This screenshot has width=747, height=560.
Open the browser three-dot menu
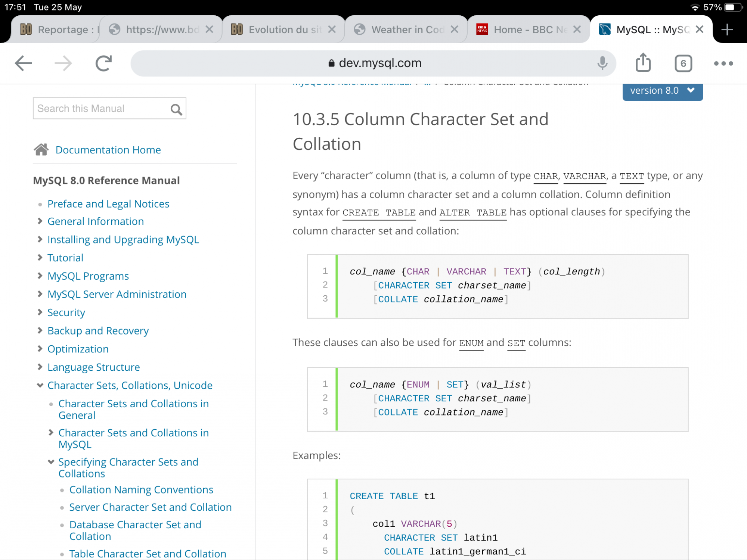pyautogui.click(x=723, y=63)
